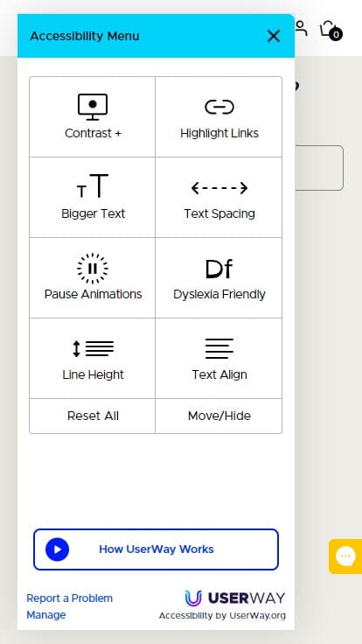Open the yellow chat bubble widget
Image resolution: width=362 pixels, height=644 pixels.
(x=345, y=556)
